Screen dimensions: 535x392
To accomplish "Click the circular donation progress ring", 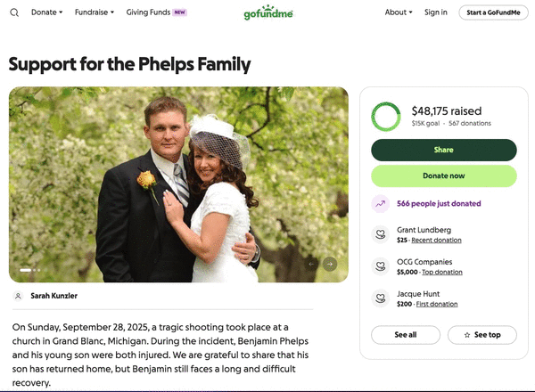I will [386, 116].
